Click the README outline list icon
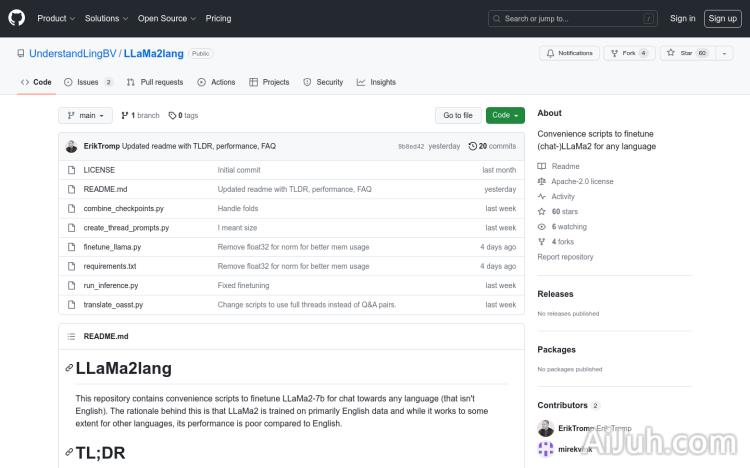The height and width of the screenshot is (468, 750). [69, 336]
